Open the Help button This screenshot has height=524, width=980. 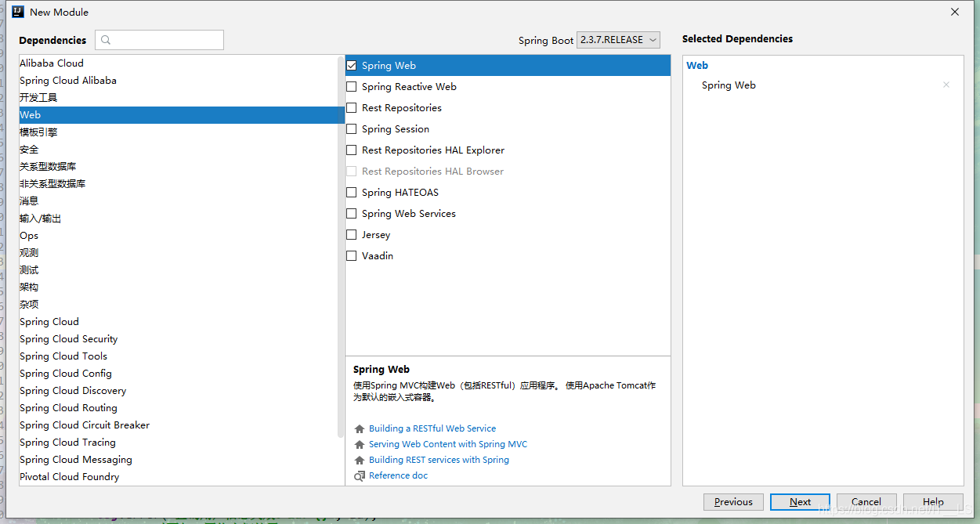click(933, 502)
